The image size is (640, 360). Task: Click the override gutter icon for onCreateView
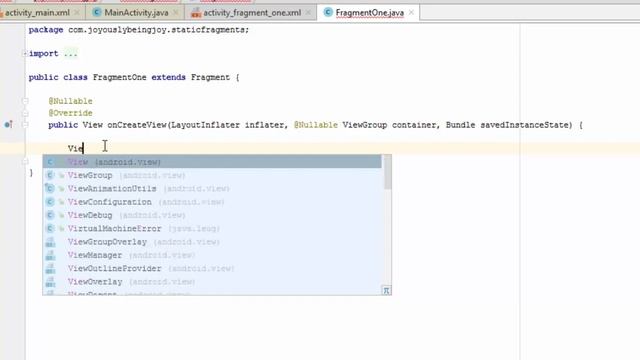pos(8,124)
